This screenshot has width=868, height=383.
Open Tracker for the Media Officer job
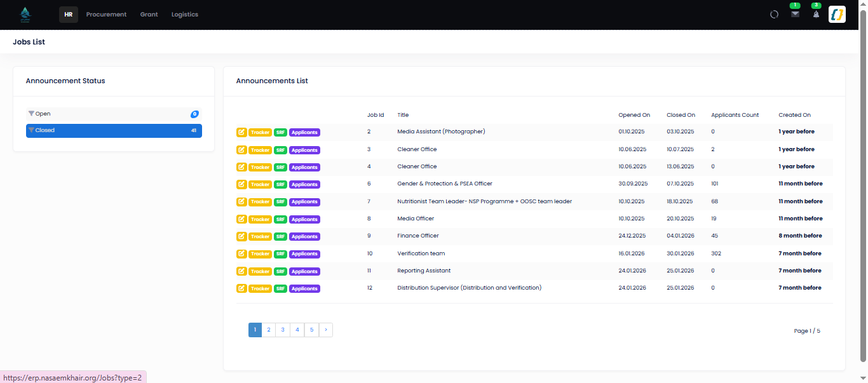(260, 219)
